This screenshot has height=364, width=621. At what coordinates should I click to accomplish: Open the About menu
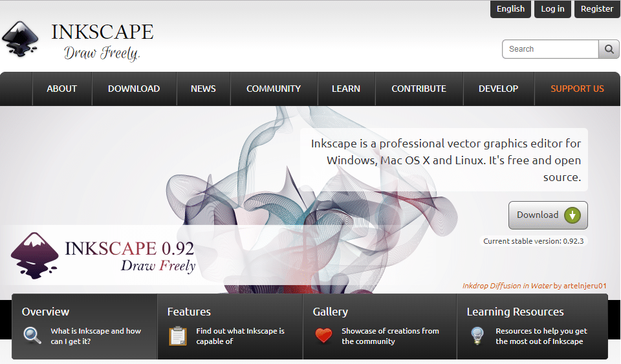pos(62,89)
